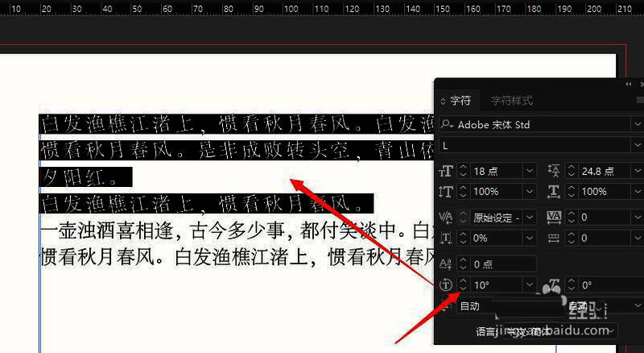Open the font style L dropdown
Screen dimensions: 644x353
[x=638, y=145]
